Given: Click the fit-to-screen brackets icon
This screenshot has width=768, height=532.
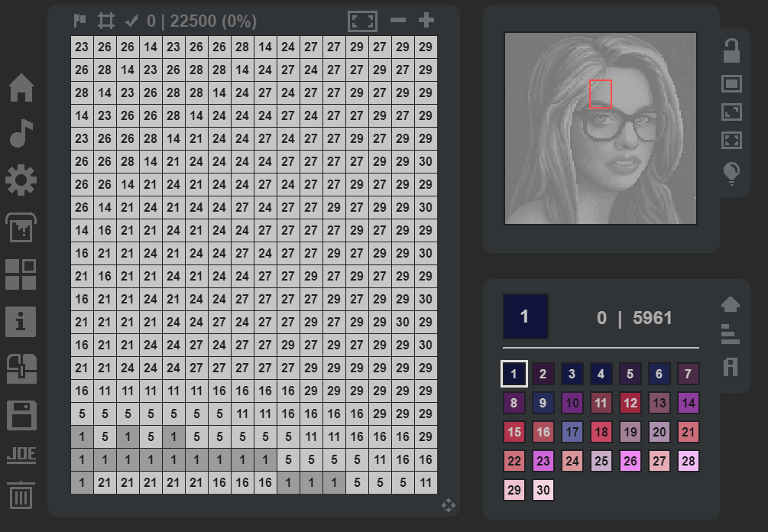Looking at the screenshot, I should pyautogui.click(x=362, y=21).
